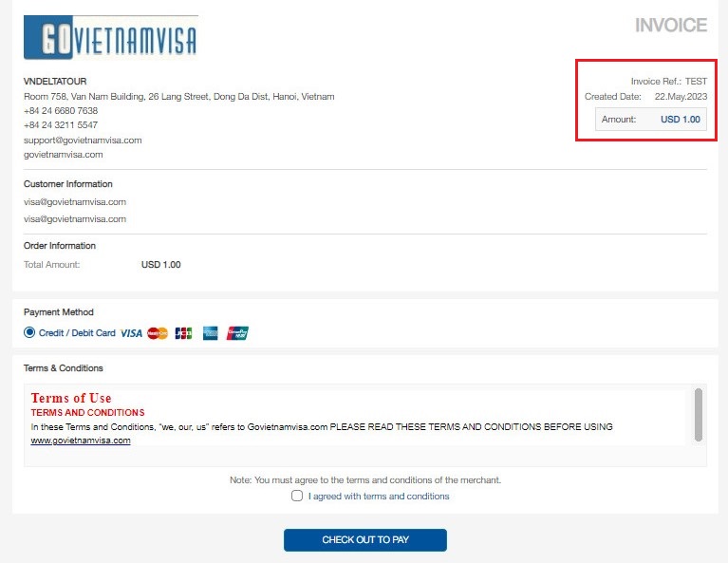Viewport: 728px width, 563px height.
Task: Click the Terms of Use heading
Action: [x=71, y=398]
